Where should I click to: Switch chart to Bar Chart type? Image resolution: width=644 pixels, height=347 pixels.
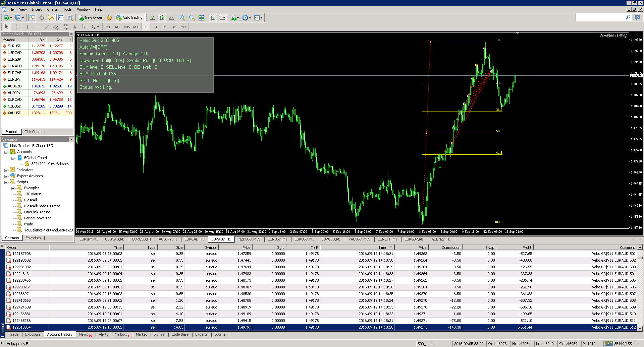tap(153, 18)
